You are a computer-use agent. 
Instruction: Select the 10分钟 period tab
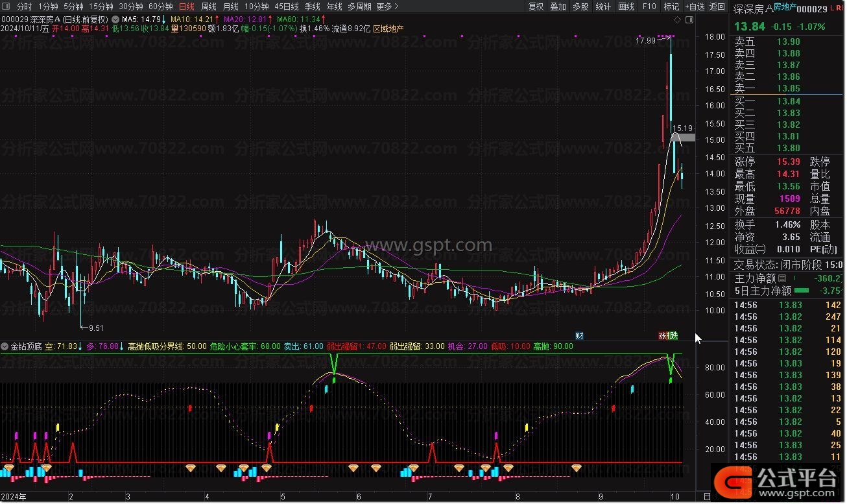[x=257, y=6]
